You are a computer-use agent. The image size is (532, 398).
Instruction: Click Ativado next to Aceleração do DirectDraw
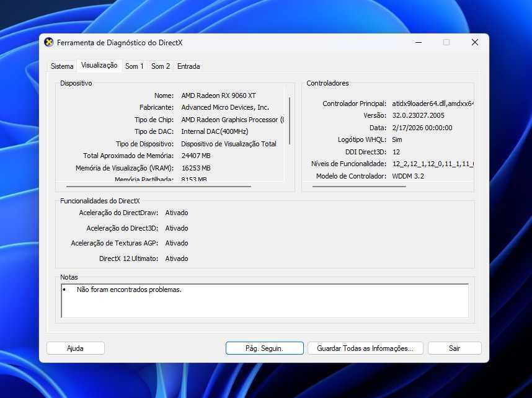coord(177,213)
